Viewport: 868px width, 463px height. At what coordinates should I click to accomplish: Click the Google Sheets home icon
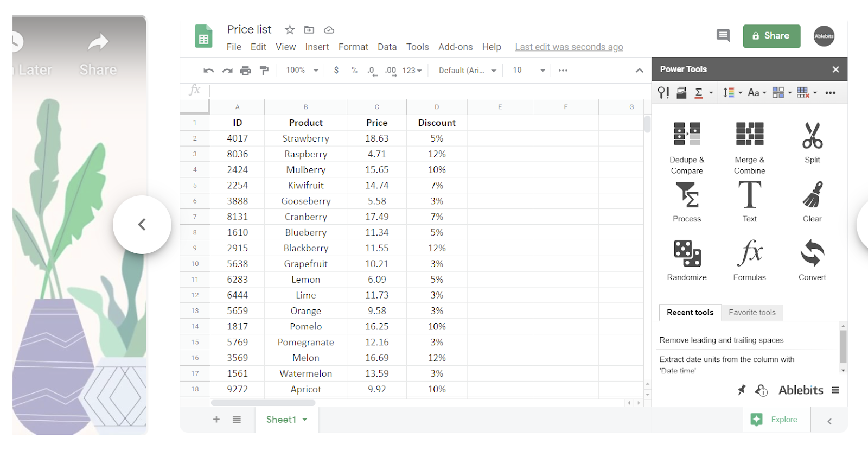[204, 36]
